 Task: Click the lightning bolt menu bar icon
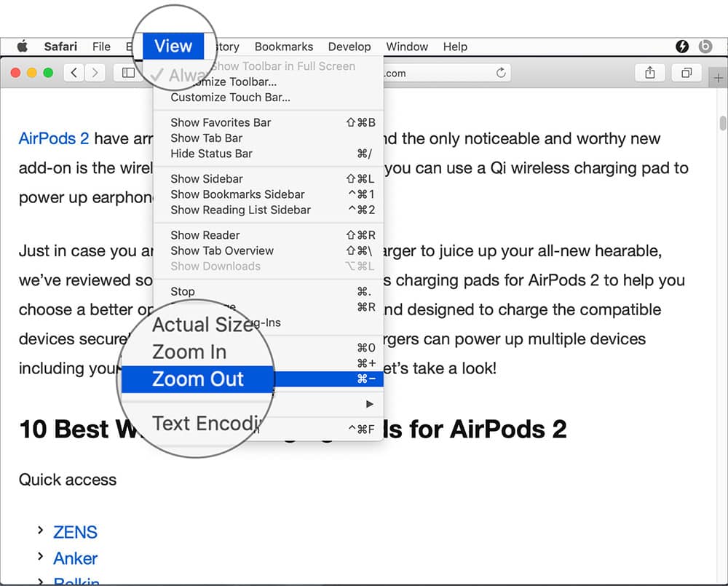click(682, 46)
